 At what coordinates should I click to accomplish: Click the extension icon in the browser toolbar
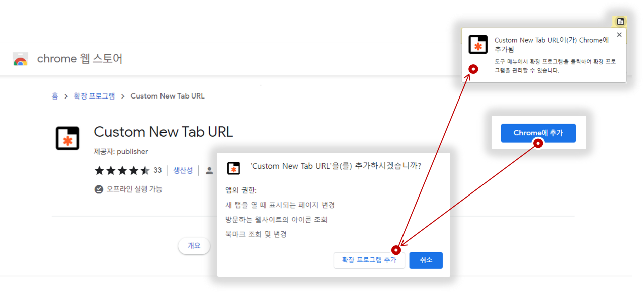pyautogui.click(x=620, y=21)
